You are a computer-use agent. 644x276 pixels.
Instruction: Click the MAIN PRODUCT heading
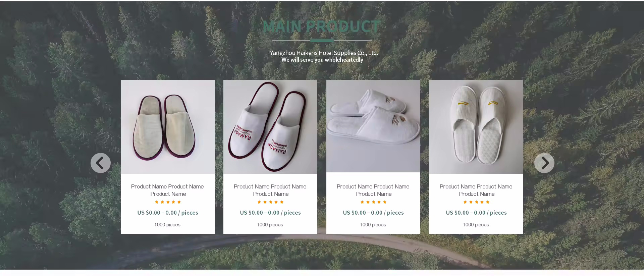(322, 26)
